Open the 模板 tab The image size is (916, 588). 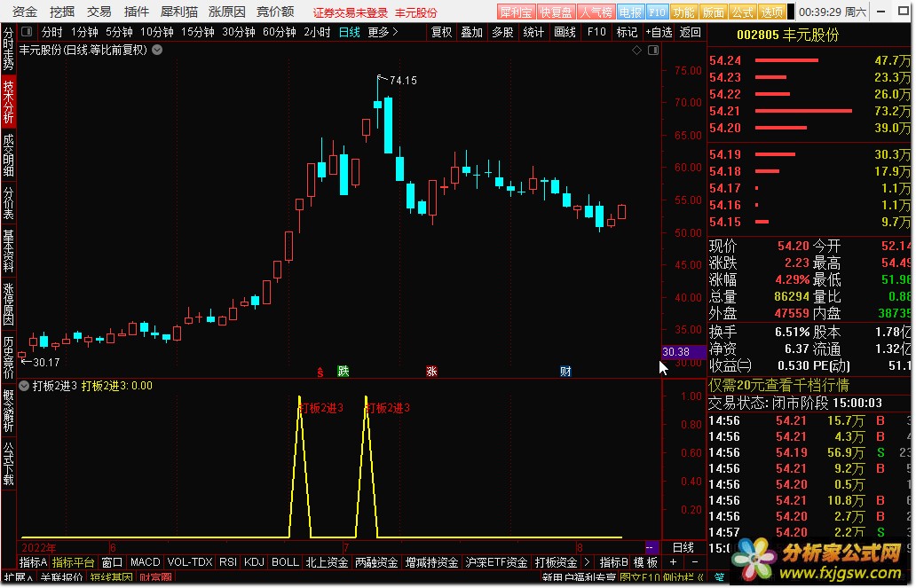(645, 562)
